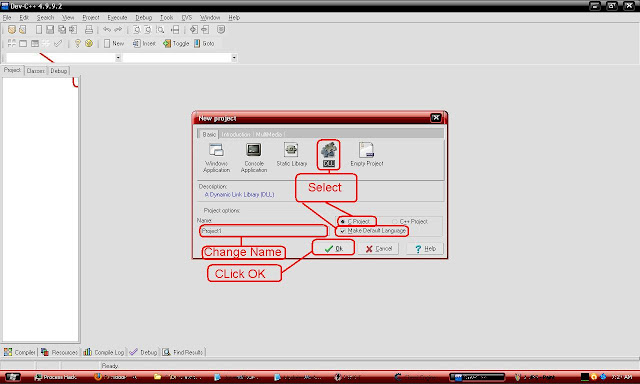This screenshot has width=640, height=384.
Task: Open the Tools menu
Action: 167,18
